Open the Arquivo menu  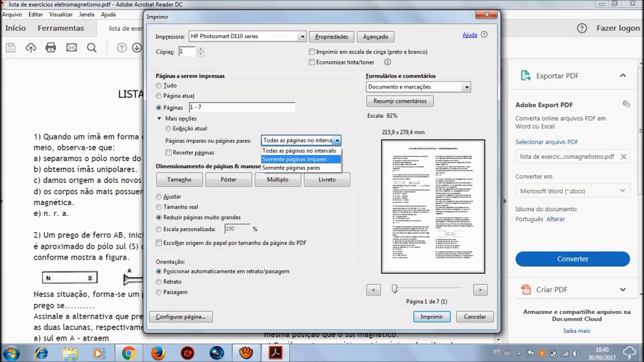pyautogui.click(x=12, y=15)
